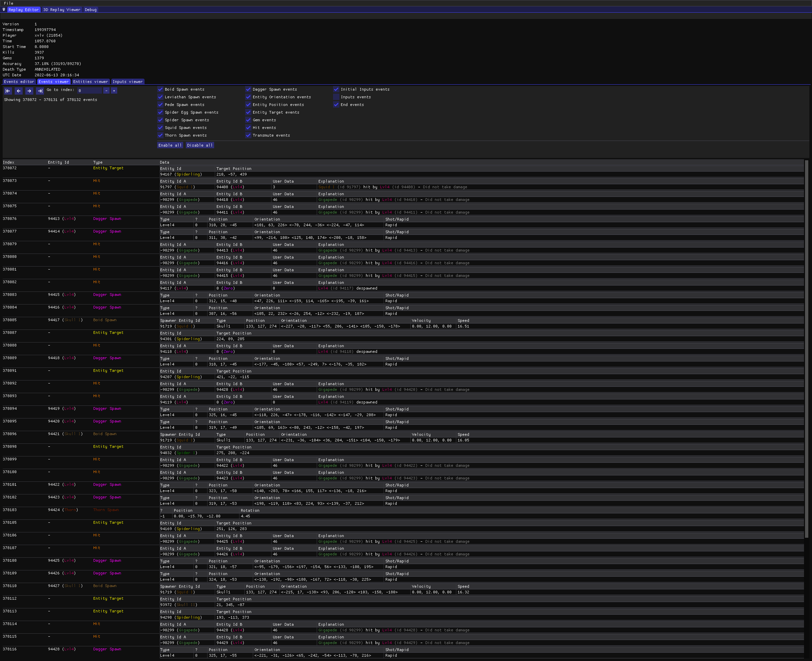Enable the Inputs events checkbox
The image size is (812, 661).
click(x=336, y=97)
